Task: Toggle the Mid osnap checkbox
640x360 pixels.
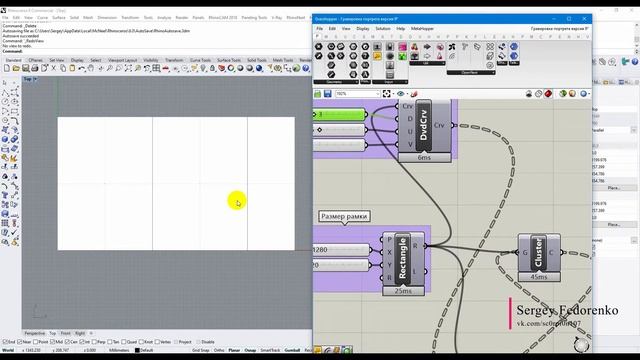Action: coord(52,342)
